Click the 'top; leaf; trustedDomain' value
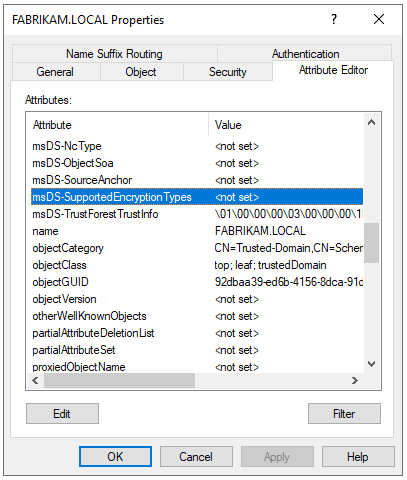This screenshot has height=480, width=407. click(x=270, y=265)
